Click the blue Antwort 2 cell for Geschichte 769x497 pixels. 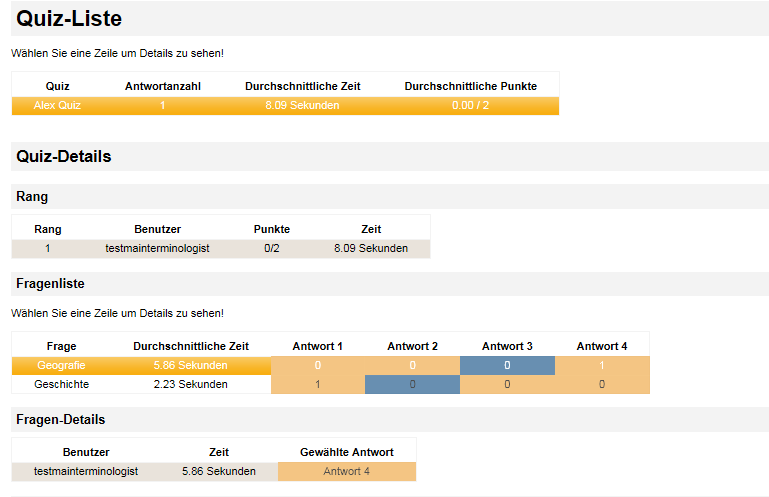(412, 384)
